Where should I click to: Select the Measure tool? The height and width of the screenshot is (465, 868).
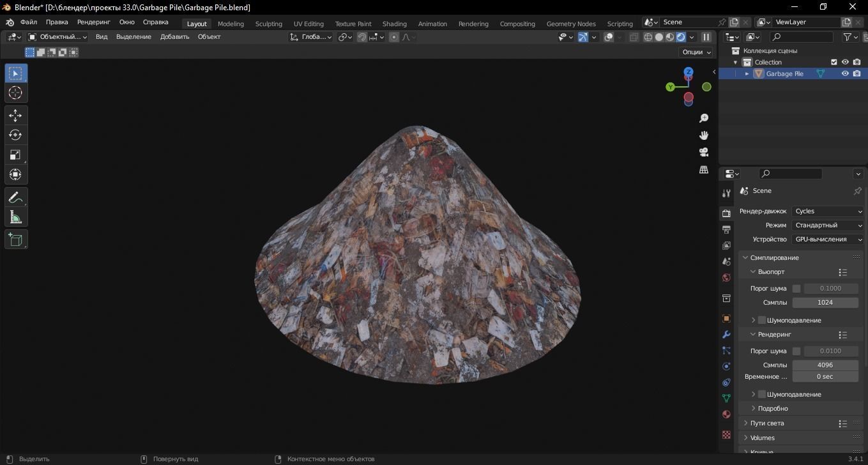[x=16, y=217]
